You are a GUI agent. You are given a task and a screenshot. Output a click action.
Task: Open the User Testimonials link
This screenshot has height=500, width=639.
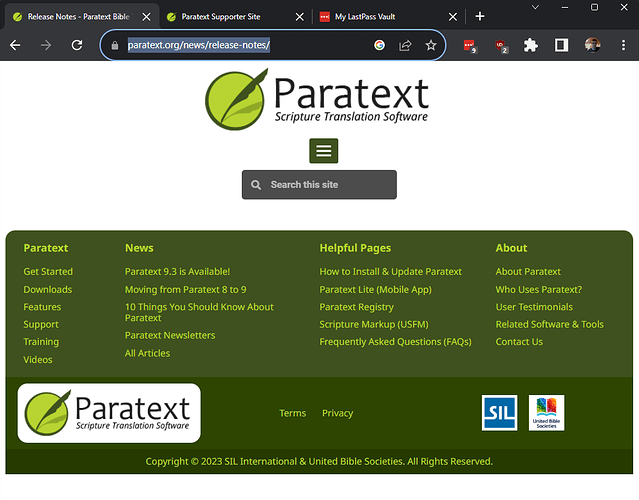[x=534, y=307]
